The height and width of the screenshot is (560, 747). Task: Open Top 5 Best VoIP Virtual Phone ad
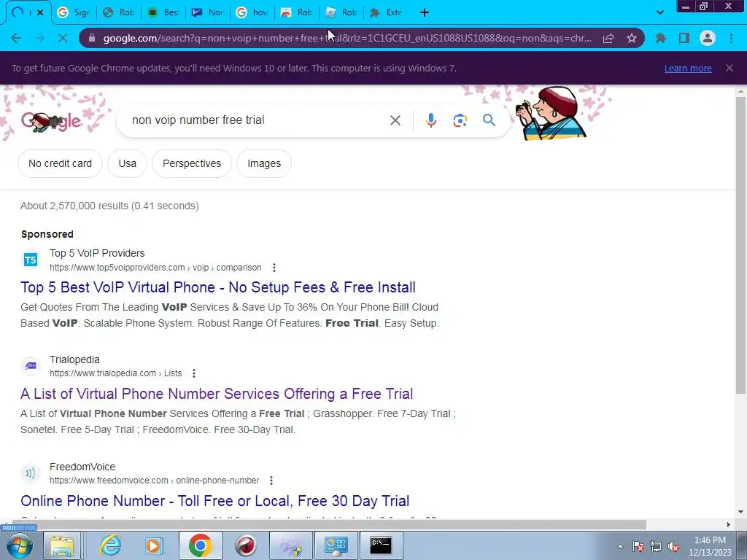pos(217,287)
